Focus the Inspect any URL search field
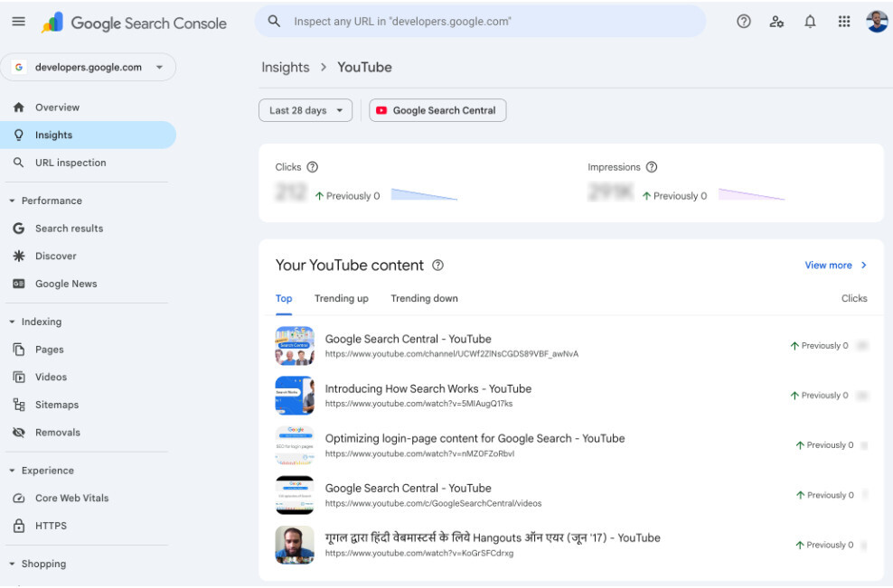The width and height of the screenshot is (893, 588). (479, 22)
